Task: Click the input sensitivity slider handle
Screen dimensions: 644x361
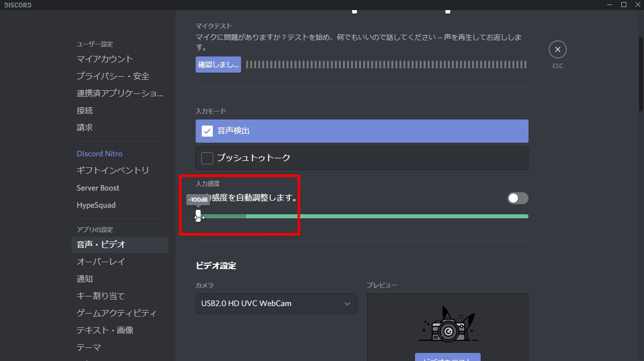Action: [x=198, y=216]
